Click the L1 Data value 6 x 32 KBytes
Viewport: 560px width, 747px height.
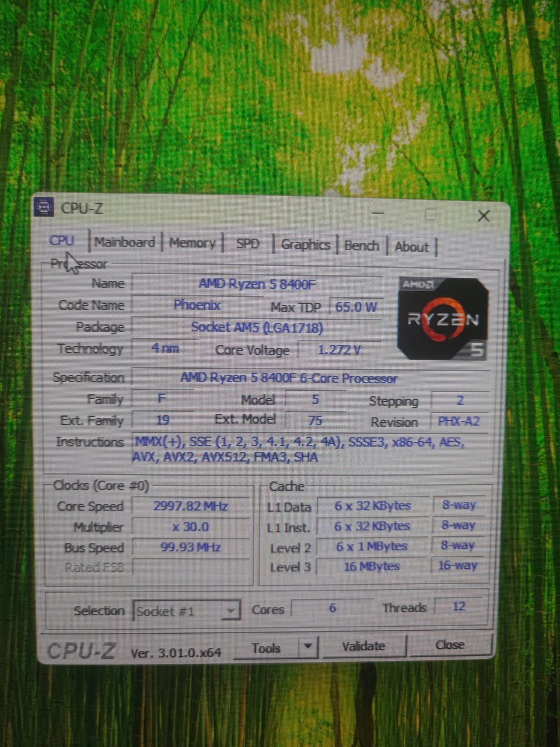pos(372,506)
